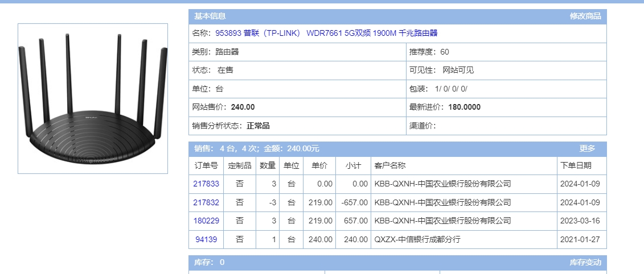Open the 库存变动 link
Screen dimensions: 644x274
[x=585, y=263]
